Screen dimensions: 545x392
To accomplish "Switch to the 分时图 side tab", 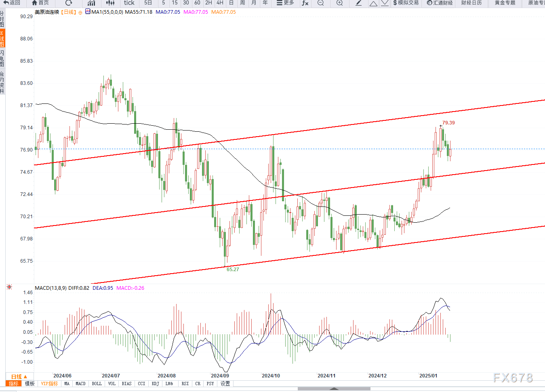I will [2, 19].
